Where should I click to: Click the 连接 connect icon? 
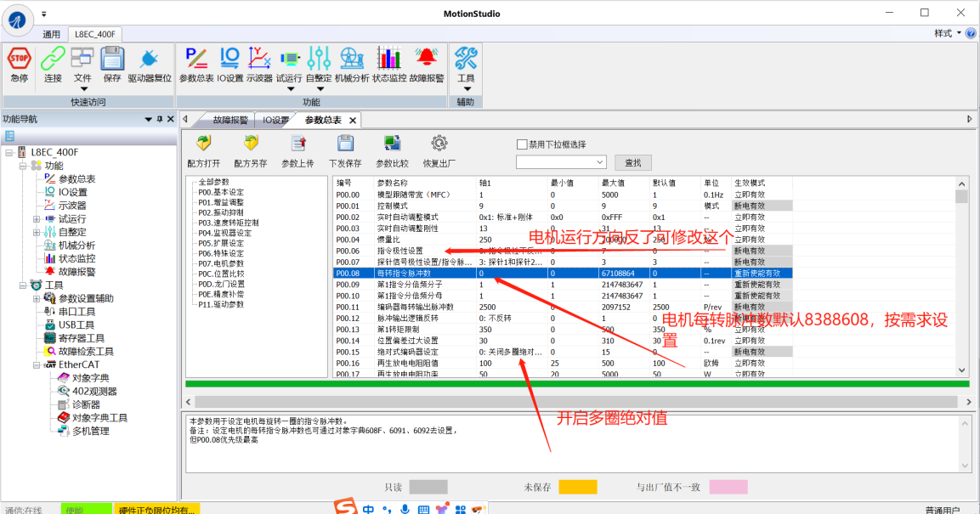(54, 59)
